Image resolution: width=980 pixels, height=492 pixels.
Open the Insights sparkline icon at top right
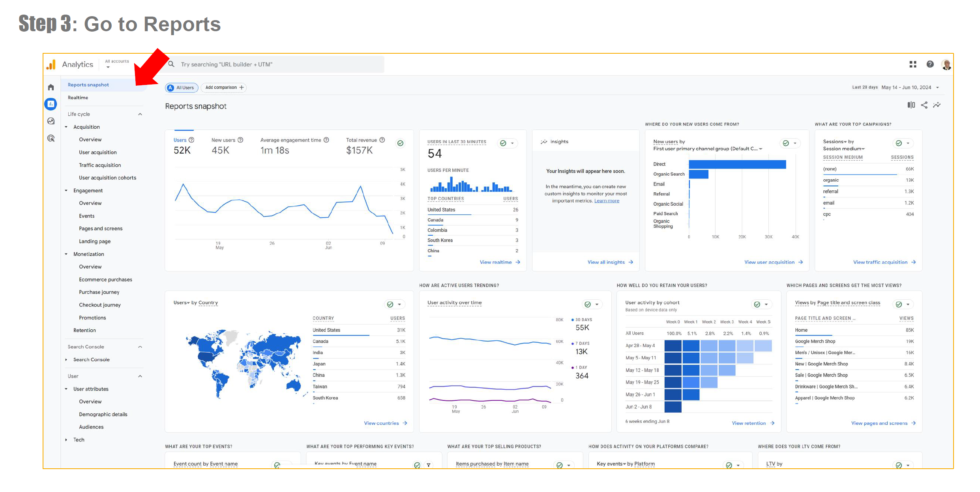937,105
